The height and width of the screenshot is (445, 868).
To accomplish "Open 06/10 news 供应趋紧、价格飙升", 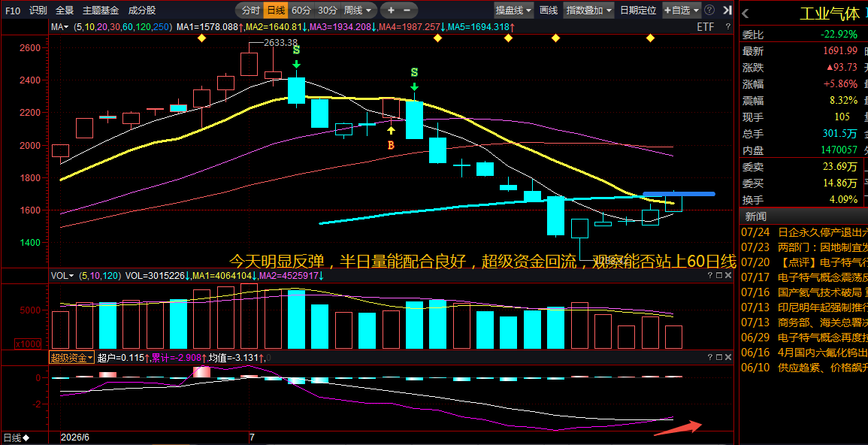I will tap(804, 367).
